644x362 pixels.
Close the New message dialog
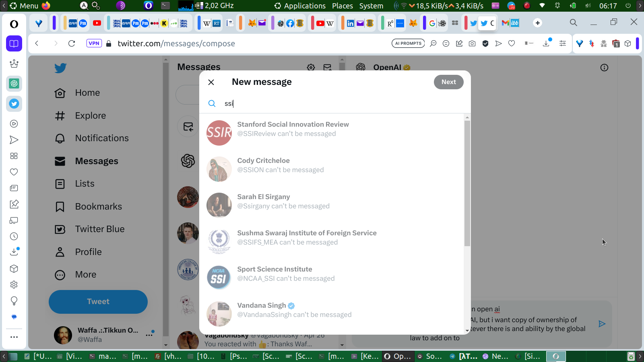(211, 82)
